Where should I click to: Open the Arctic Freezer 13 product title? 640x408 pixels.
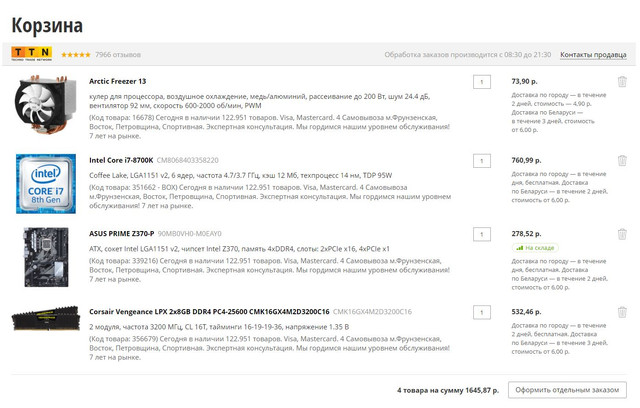tap(118, 81)
